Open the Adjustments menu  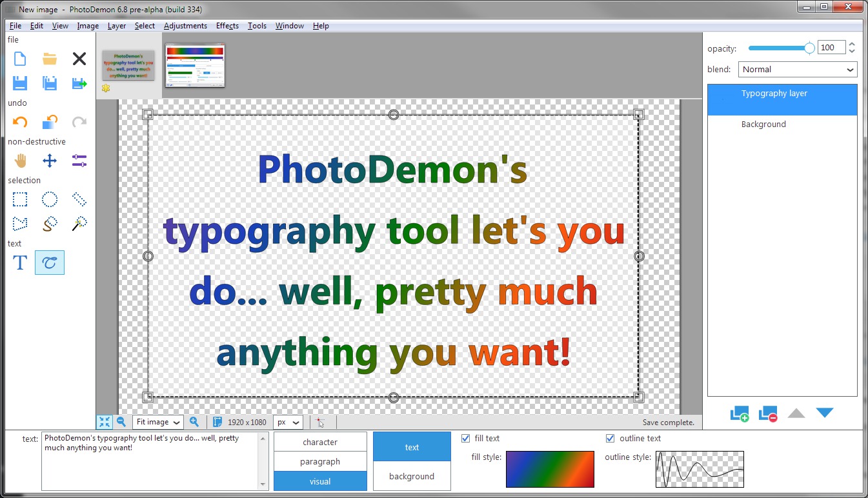[185, 26]
